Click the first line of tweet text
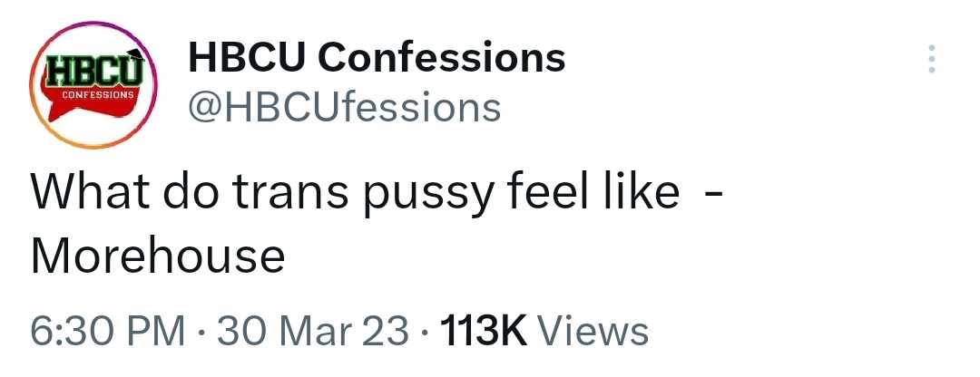 click(363, 193)
